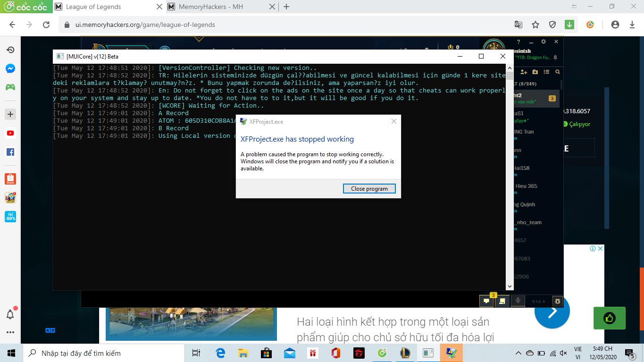Open the browser downloads arrow icon
The height and width of the screenshot is (362, 644).
click(632, 25)
